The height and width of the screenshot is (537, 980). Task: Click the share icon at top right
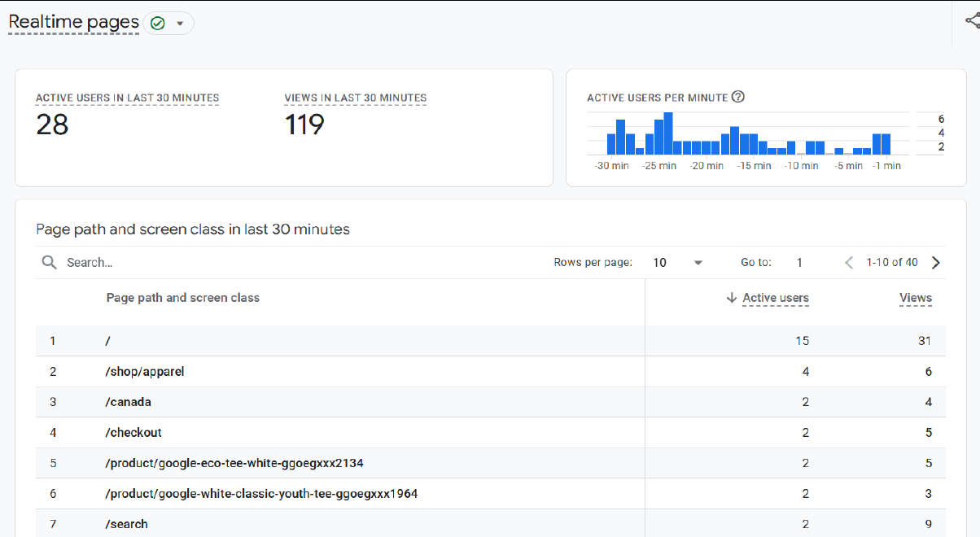coord(973,21)
